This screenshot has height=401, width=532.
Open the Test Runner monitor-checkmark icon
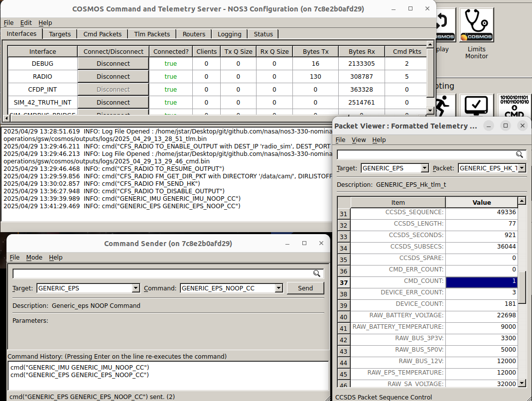tap(476, 106)
